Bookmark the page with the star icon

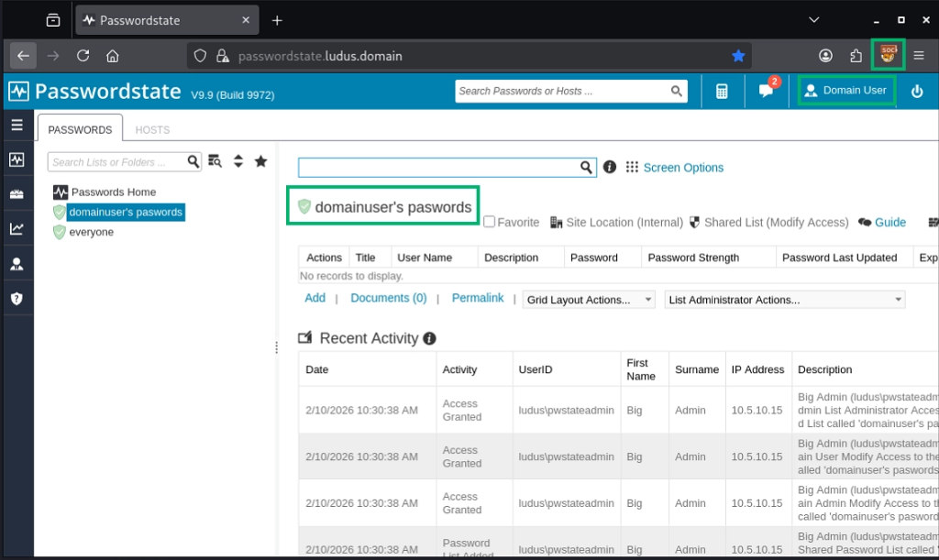point(738,56)
